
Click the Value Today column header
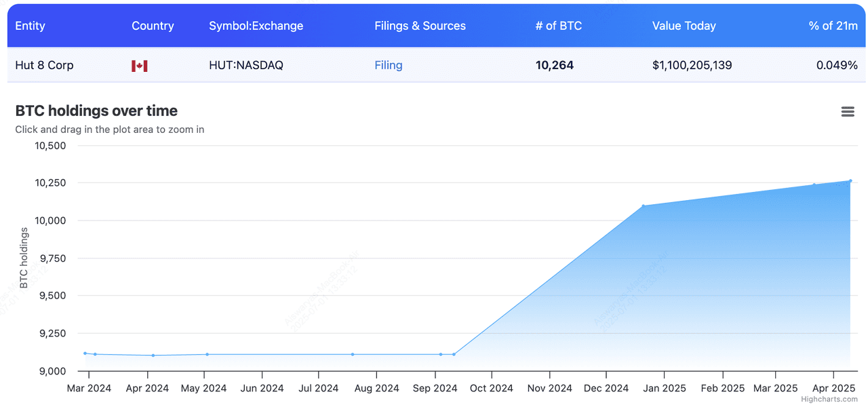coord(684,26)
